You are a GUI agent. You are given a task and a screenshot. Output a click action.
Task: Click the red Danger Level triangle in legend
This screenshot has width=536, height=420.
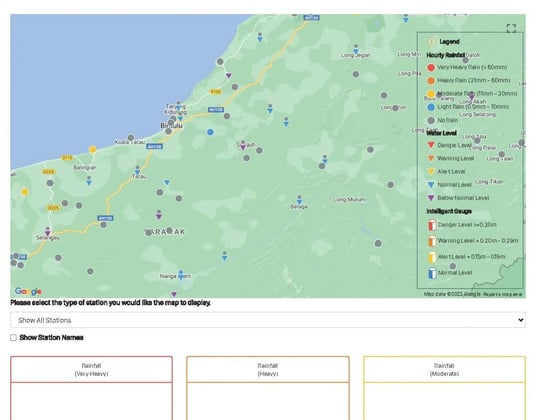click(x=431, y=145)
